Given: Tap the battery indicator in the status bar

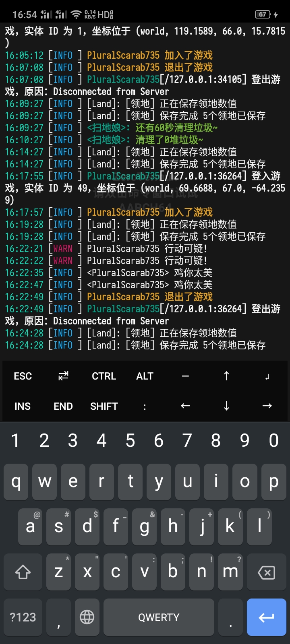Looking at the screenshot, I should click(x=263, y=14).
